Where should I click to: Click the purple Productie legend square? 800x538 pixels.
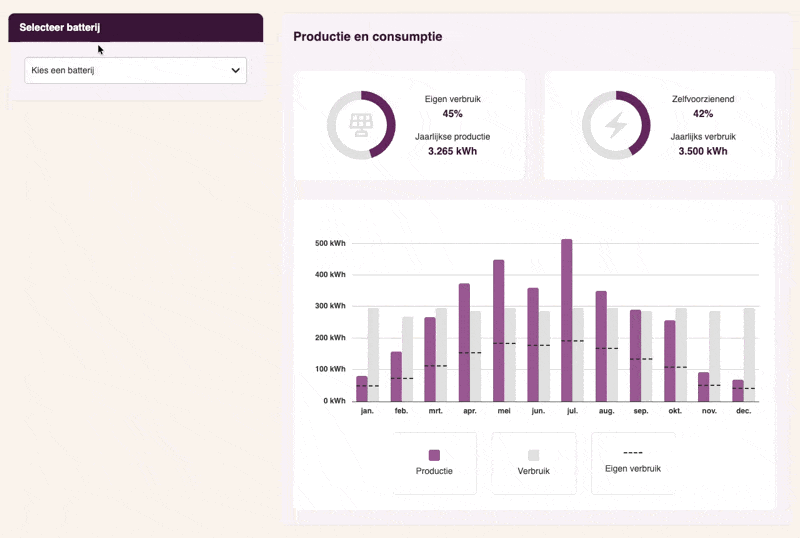coord(434,455)
